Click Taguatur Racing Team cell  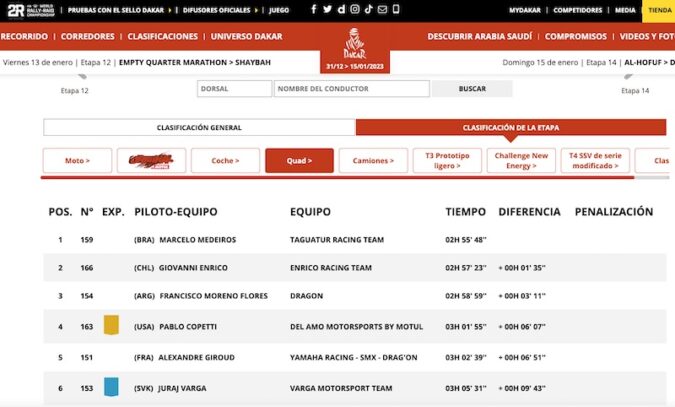coord(337,240)
